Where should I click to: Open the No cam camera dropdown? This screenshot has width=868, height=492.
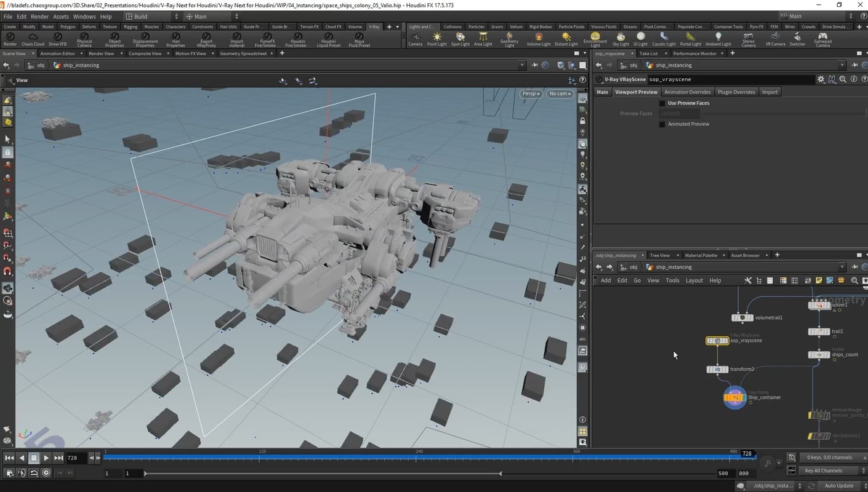coord(560,93)
